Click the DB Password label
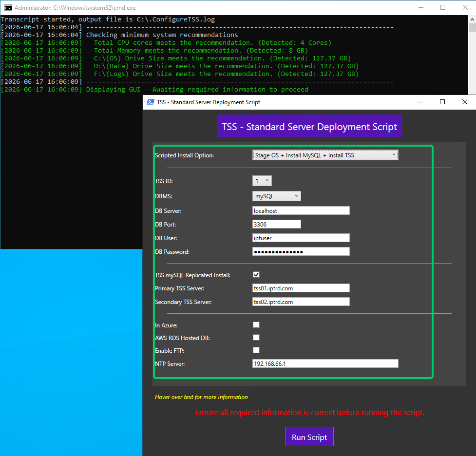476x456 pixels. click(x=172, y=252)
